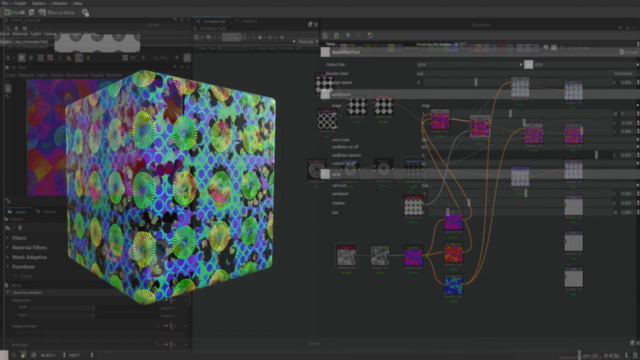The height and width of the screenshot is (360, 640).
Task: Select the blue-green node at graph bottom
Action: click(x=453, y=284)
